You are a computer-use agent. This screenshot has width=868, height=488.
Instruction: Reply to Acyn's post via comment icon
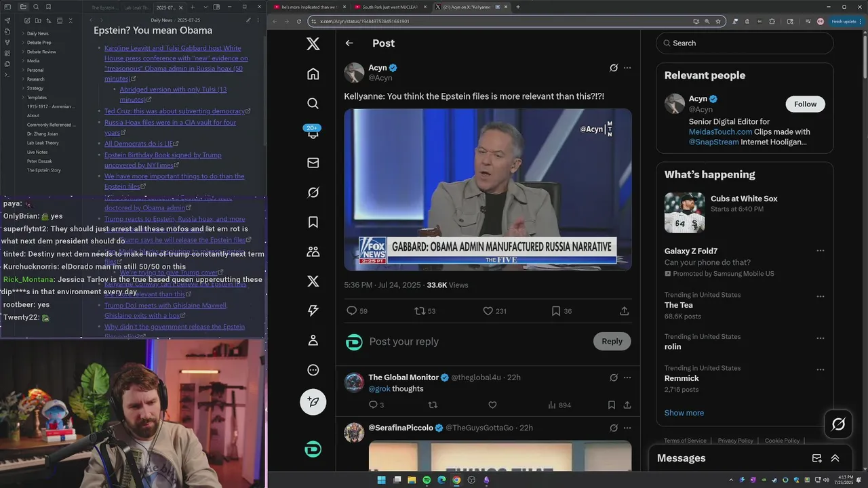[351, 311]
